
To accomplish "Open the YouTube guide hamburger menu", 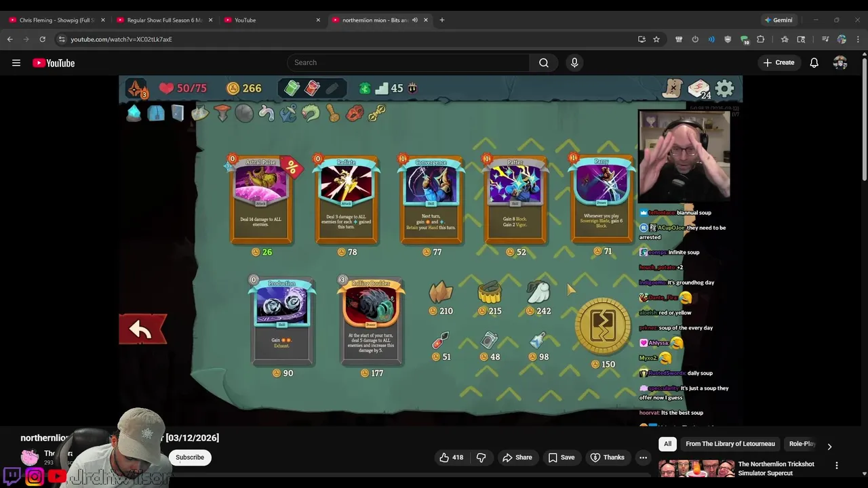I will point(16,63).
